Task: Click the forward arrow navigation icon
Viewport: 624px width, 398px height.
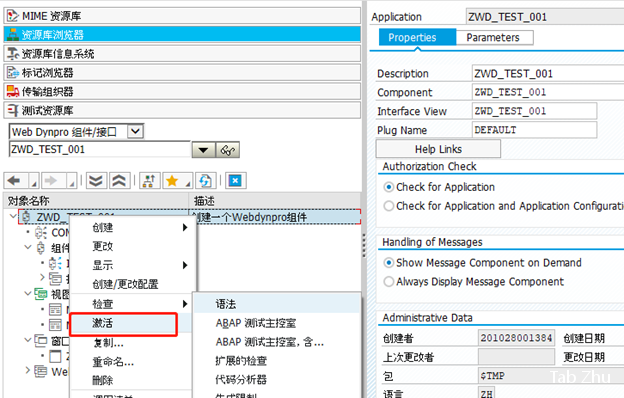Action: point(51,181)
